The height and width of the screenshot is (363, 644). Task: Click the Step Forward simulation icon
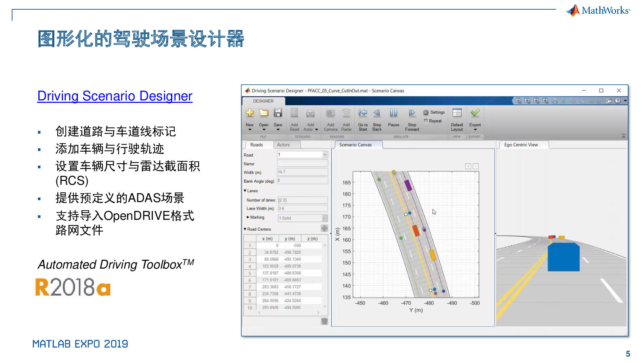[412, 113]
